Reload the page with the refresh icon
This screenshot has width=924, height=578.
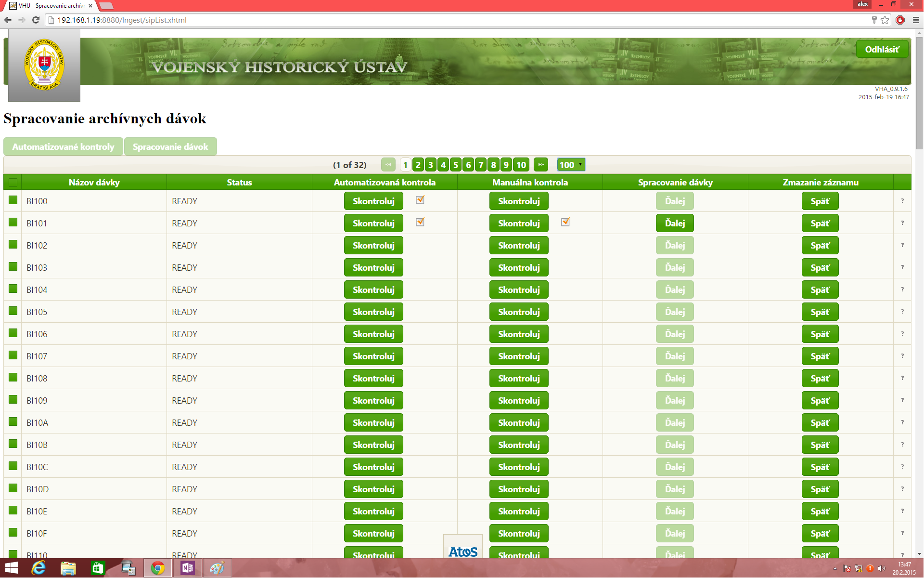(x=36, y=20)
